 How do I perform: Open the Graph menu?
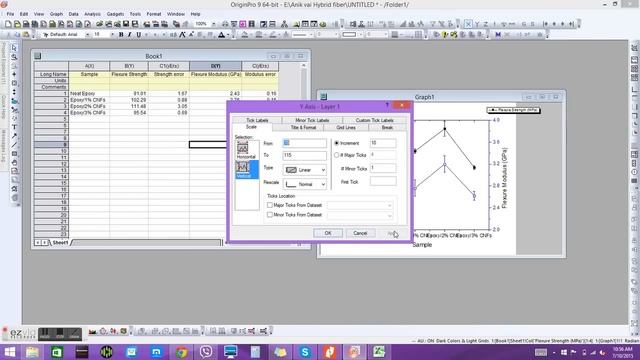click(x=56, y=14)
